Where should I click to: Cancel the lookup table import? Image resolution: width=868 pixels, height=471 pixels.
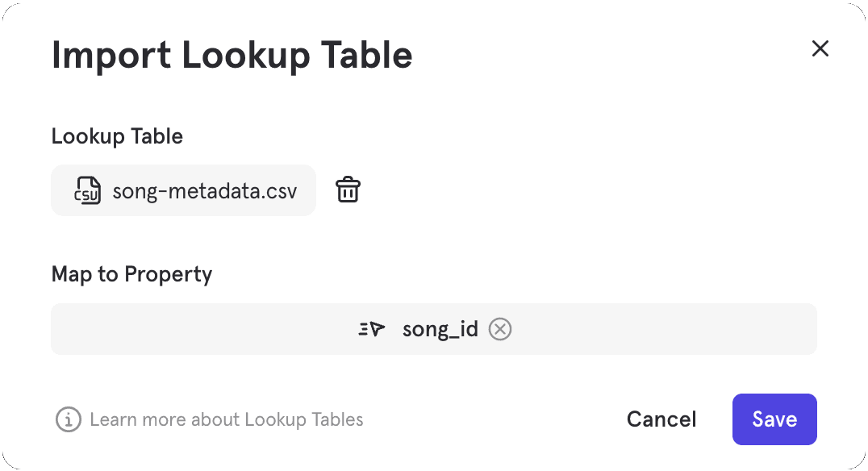[661, 419]
